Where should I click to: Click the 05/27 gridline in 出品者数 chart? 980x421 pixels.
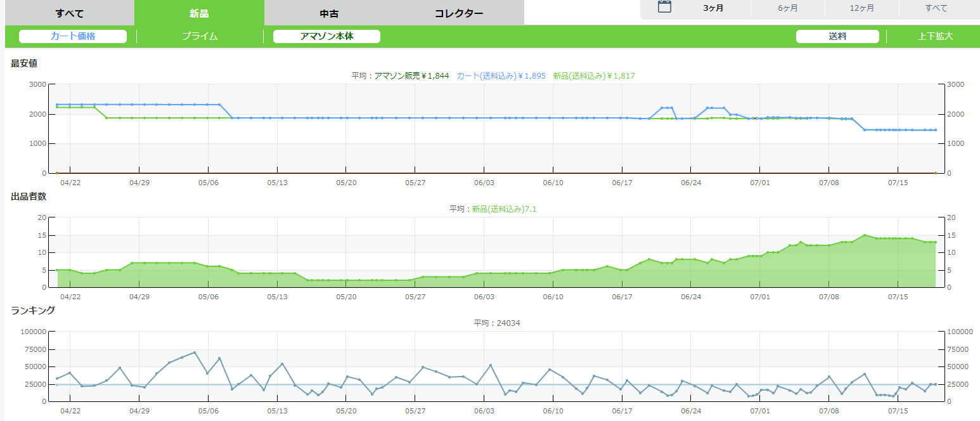(415, 252)
